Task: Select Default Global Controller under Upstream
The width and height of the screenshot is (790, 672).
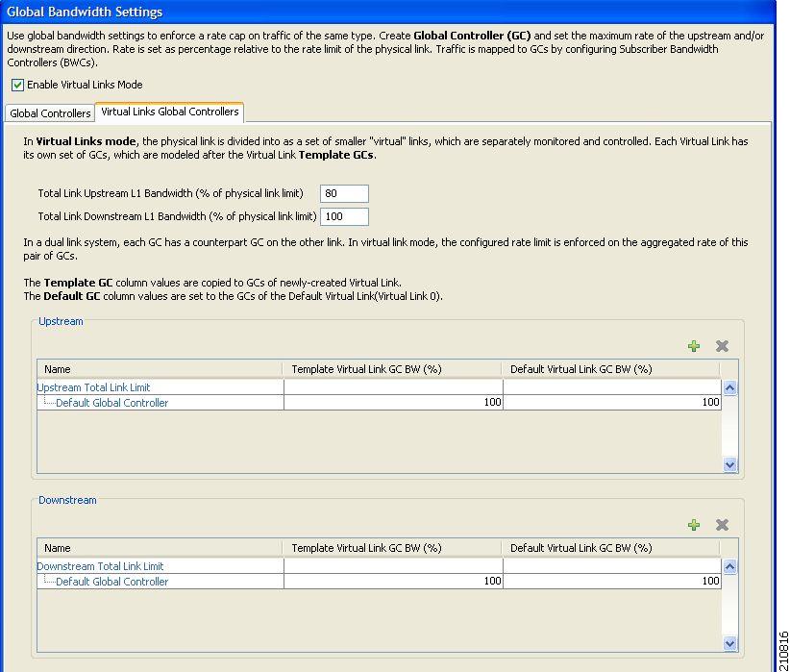Action: [111, 403]
